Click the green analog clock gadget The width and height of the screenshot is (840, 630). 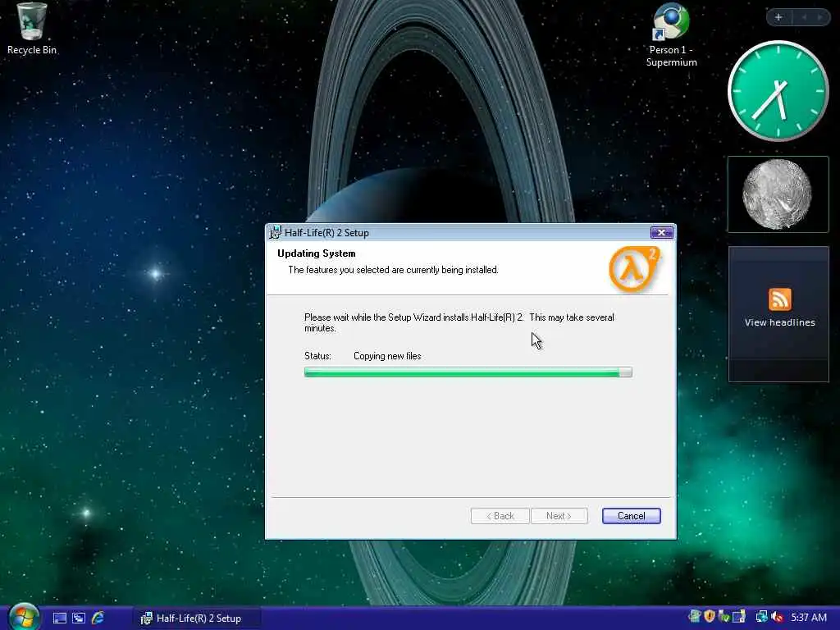tap(778, 91)
